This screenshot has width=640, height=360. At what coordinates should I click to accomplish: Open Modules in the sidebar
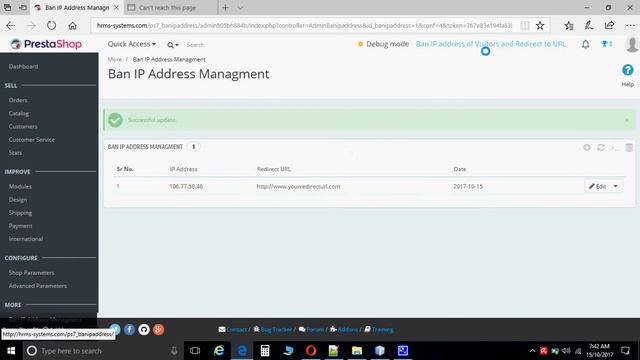point(20,187)
